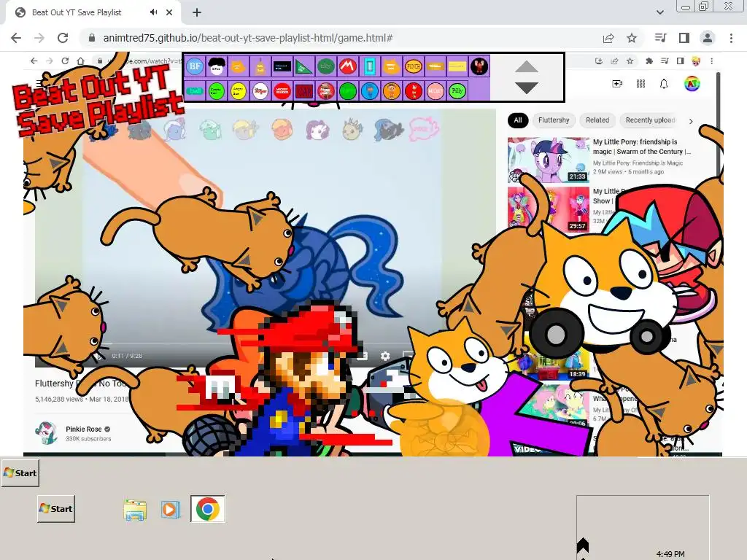Select the green Tiky circle icon
The width and height of the screenshot is (747, 560).
tap(326, 66)
